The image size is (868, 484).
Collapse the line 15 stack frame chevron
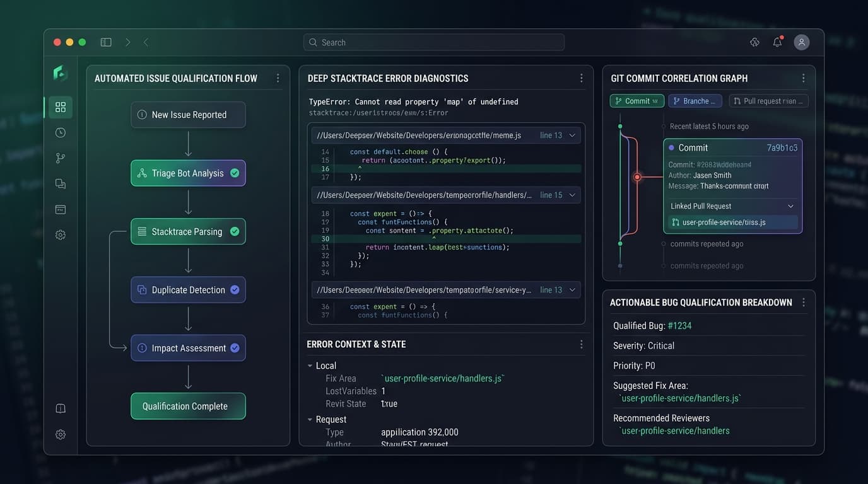pyautogui.click(x=572, y=195)
